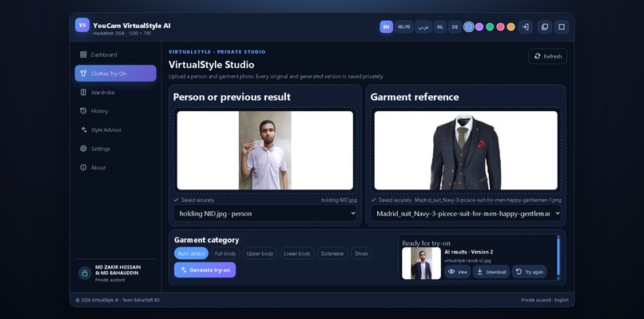644x319 pixels.
Task: View the Version 2 result
Action: [x=458, y=272]
